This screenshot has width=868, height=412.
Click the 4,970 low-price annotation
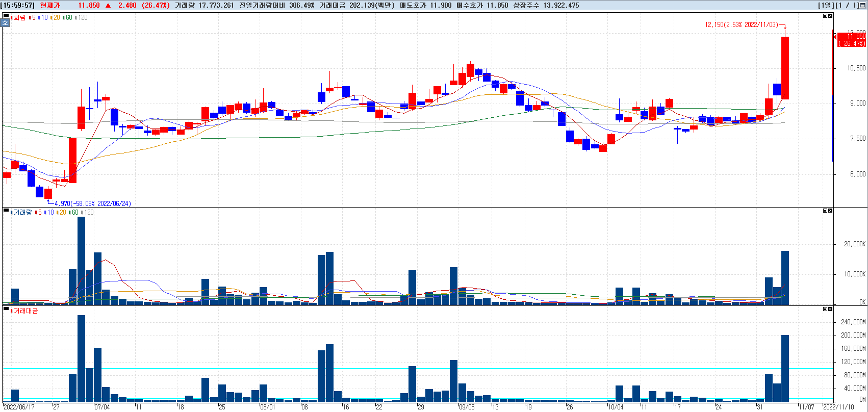(x=93, y=203)
